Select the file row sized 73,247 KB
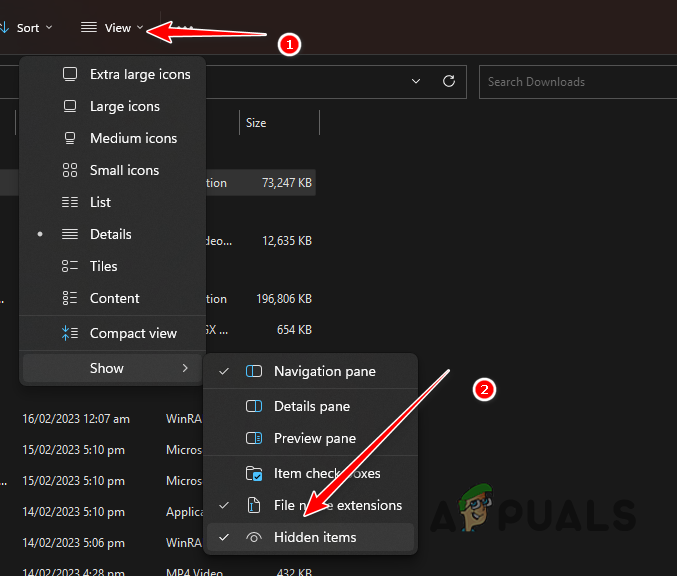Screen dimensions: 677x576 pos(261,183)
